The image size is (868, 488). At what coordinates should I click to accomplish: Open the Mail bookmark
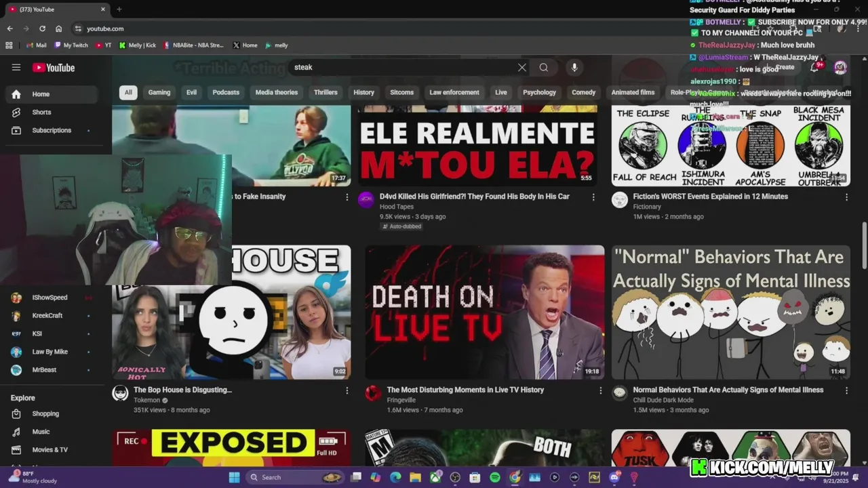[36, 45]
